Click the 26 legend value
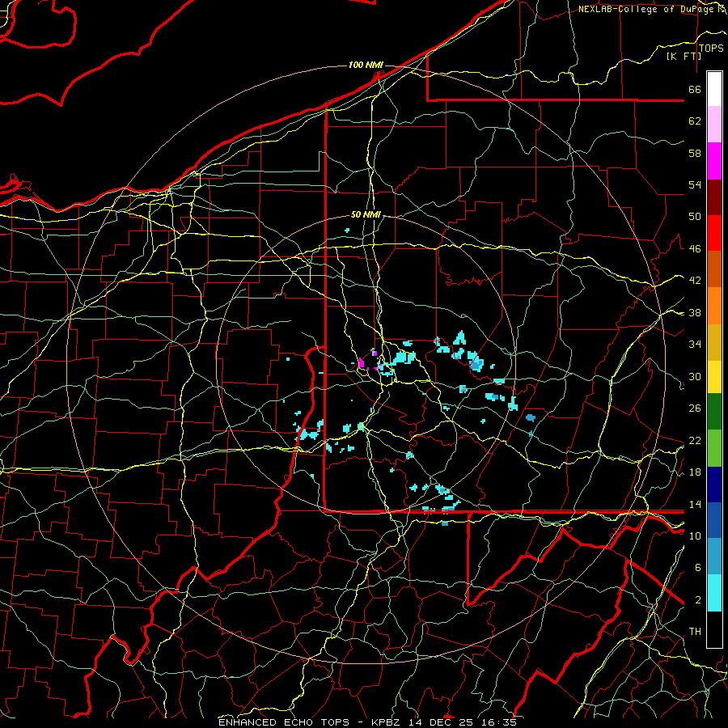Image resolution: width=728 pixels, height=728 pixels. (x=695, y=408)
